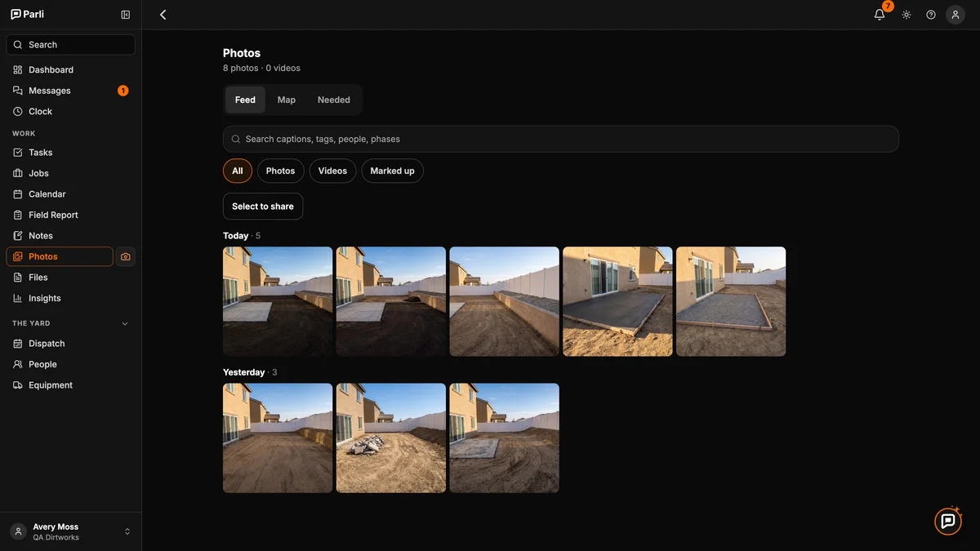Open user profile avatar icon

[955, 15]
